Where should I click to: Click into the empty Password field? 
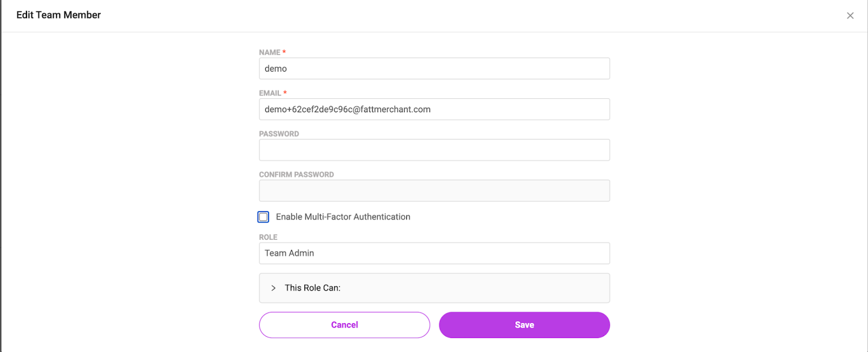[x=434, y=150]
